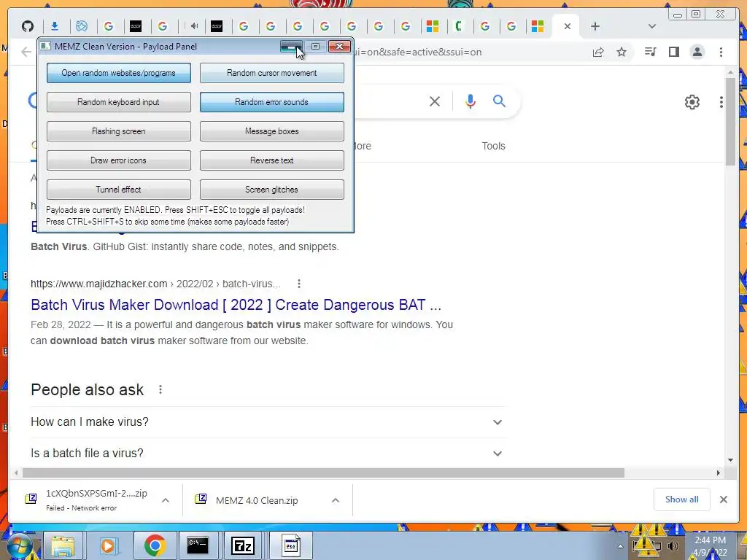Switch to the tab with the speaker icon
The image size is (747, 560).
[194, 26]
